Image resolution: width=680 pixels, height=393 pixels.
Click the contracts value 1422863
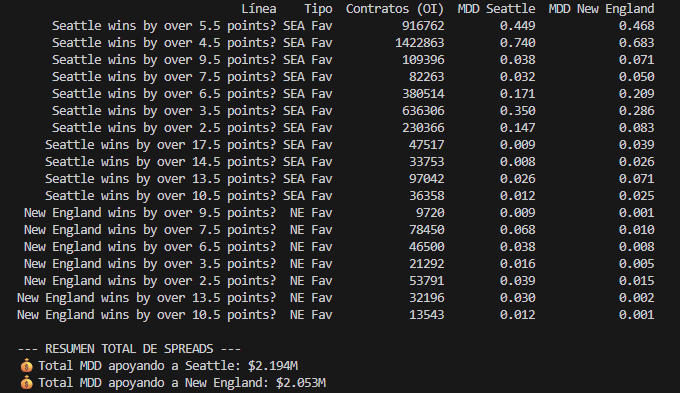[419, 43]
